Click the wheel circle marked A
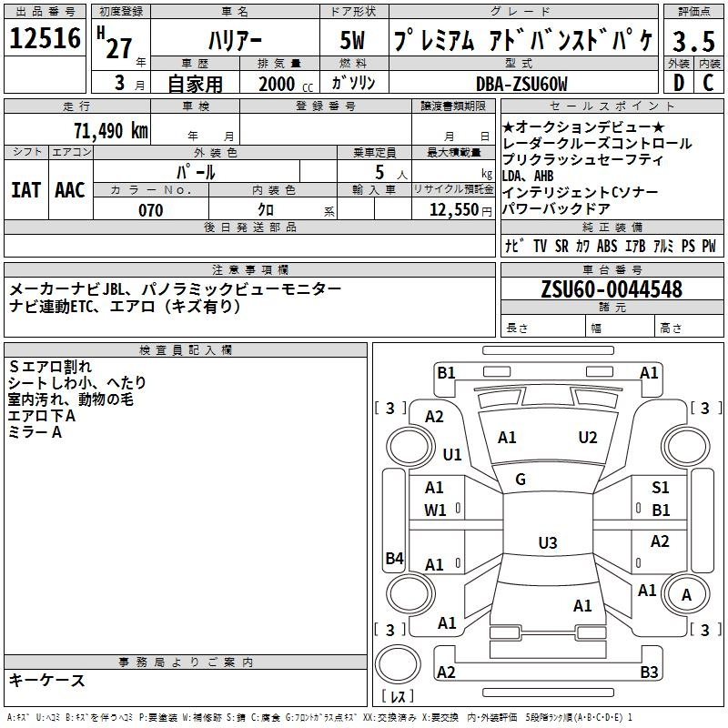 tap(686, 595)
